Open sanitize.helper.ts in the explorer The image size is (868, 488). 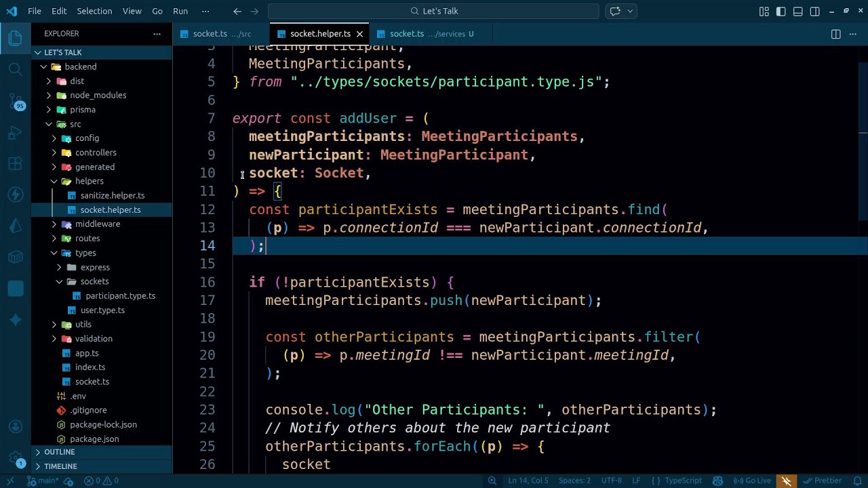click(x=102, y=195)
